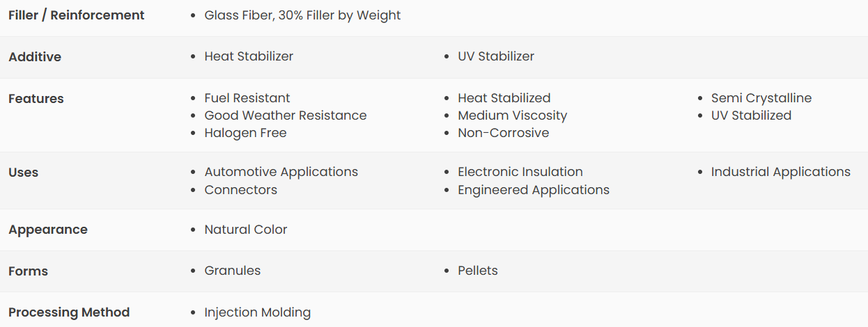Click the UV Stabilized feature
The width and height of the screenshot is (868, 327).
(752, 115)
